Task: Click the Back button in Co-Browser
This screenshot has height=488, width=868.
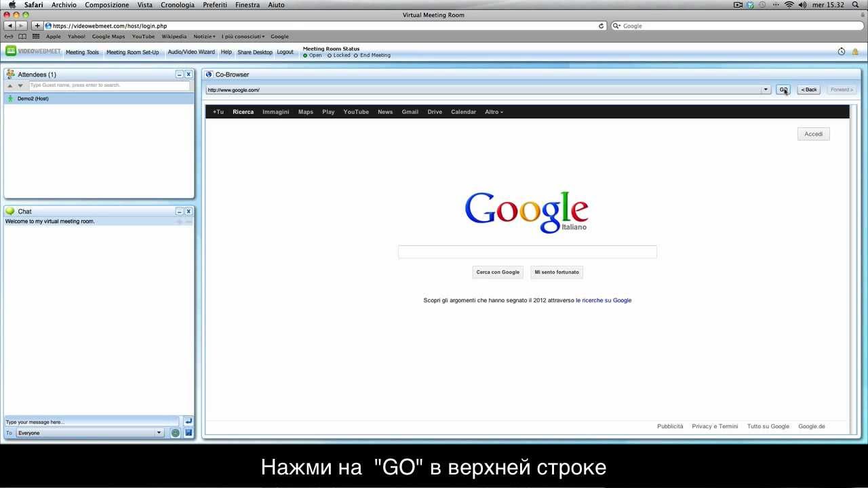Action: [808, 89]
